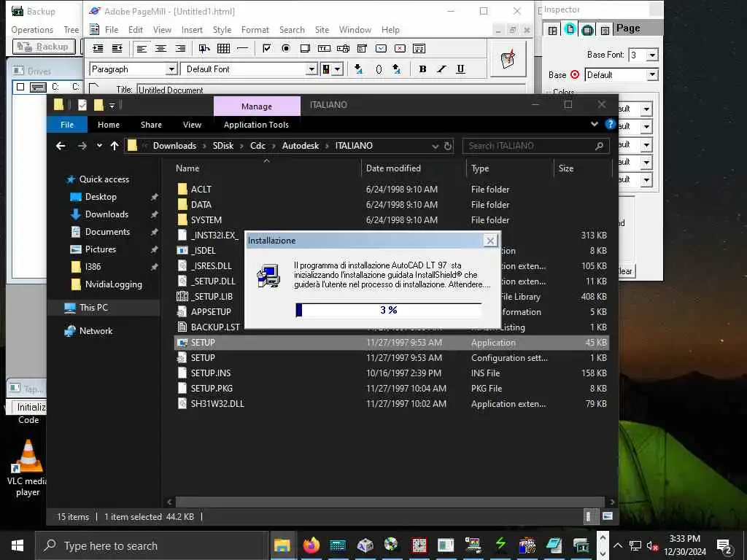Click the last form icon in PageMill toolbar
Screen dimensions: 747x560
tap(419, 48)
